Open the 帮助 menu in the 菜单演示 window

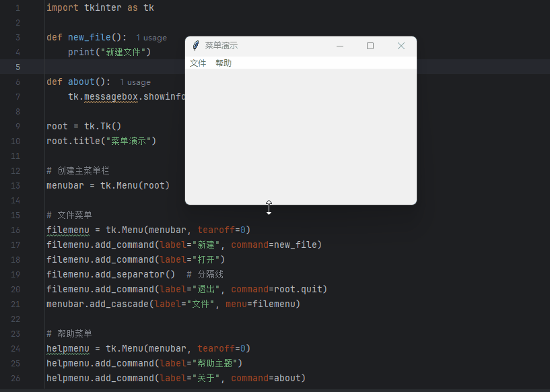point(224,63)
